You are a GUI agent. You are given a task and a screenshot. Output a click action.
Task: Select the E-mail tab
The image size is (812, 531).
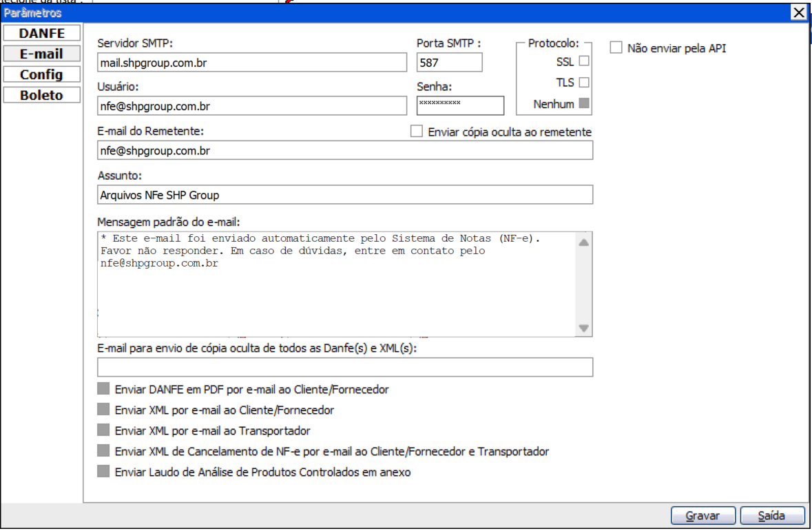tap(41, 54)
